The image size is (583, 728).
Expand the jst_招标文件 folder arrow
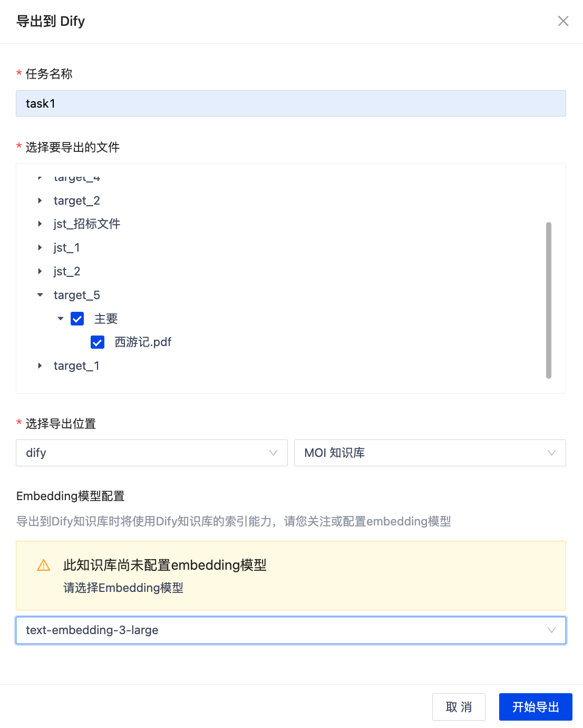pyautogui.click(x=40, y=224)
